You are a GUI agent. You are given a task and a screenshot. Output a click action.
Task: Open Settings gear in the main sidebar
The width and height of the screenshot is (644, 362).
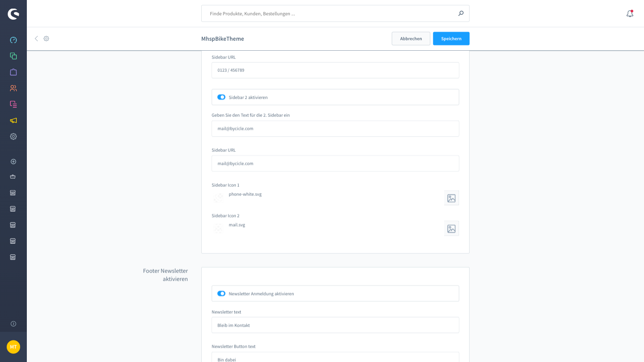[x=13, y=136]
